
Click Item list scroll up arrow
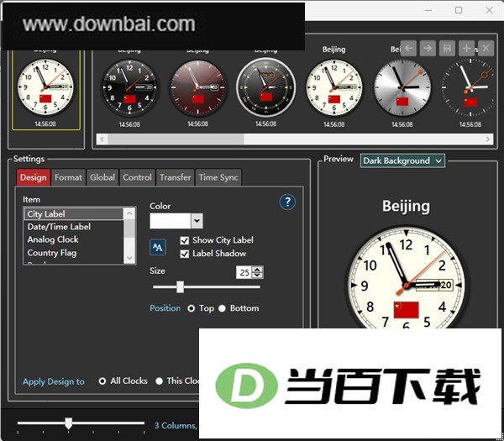pyautogui.click(x=129, y=213)
